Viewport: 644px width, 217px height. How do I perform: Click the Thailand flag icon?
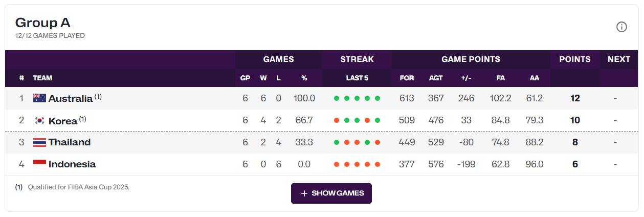(x=39, y=142)
